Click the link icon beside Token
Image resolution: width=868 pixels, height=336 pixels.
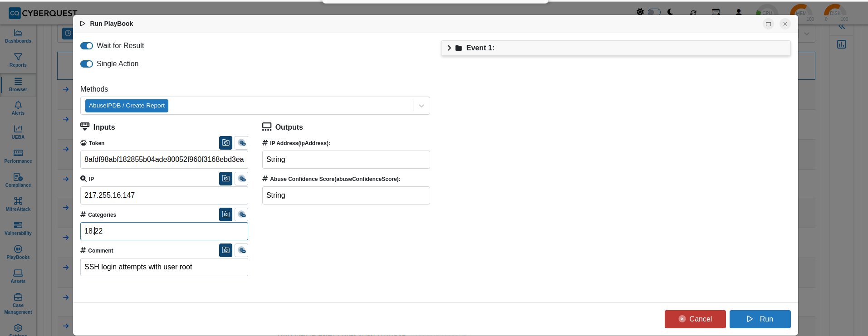[241, 143]
